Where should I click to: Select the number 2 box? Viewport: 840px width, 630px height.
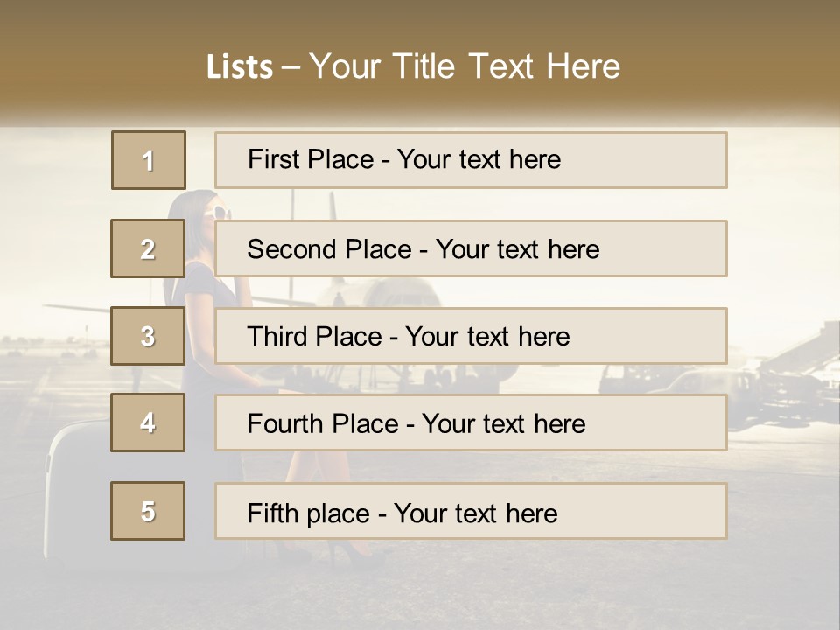(148, 248)
